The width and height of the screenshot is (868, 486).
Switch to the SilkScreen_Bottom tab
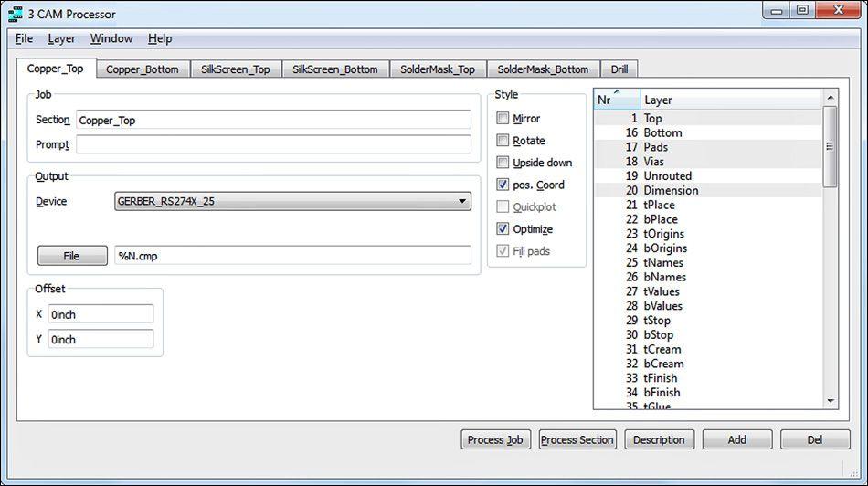pos(335,69)
